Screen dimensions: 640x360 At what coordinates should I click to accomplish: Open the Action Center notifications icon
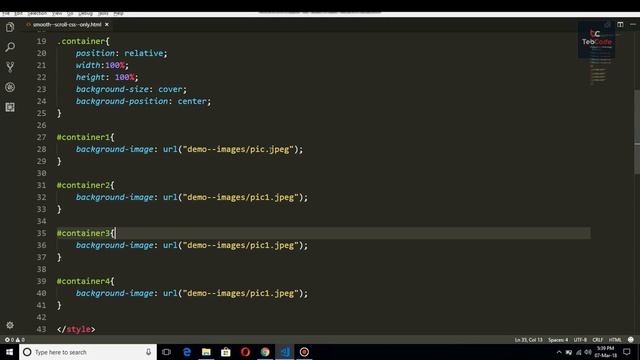(x=627, y=352)
